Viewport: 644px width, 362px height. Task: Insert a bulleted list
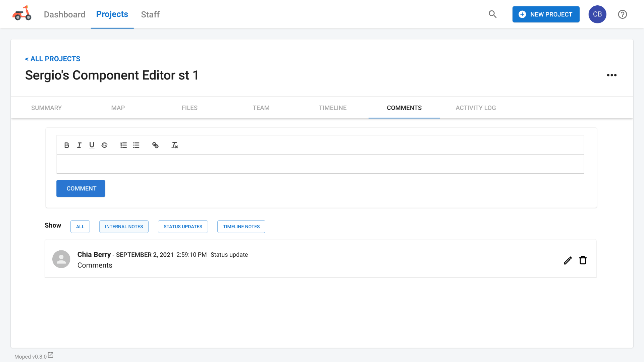click(136, 145)
